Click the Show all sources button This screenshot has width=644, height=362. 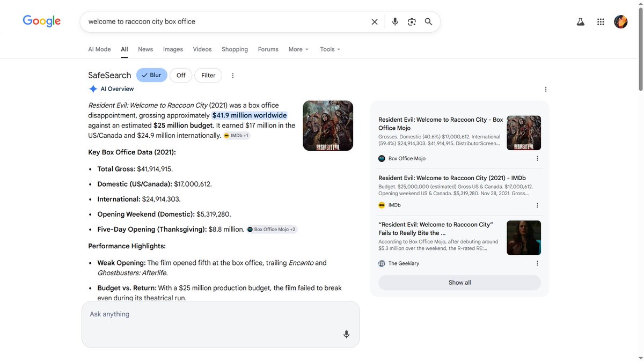[459, 283]
